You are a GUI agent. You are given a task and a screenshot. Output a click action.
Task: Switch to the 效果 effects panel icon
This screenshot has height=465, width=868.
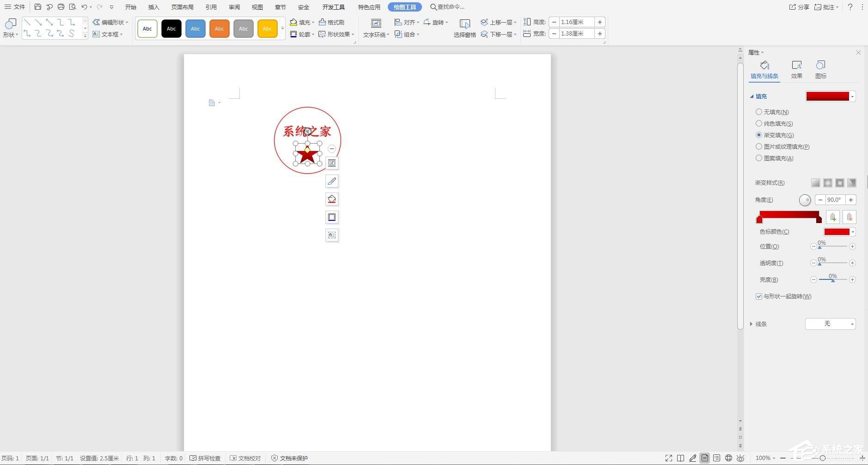pos(796,69)
